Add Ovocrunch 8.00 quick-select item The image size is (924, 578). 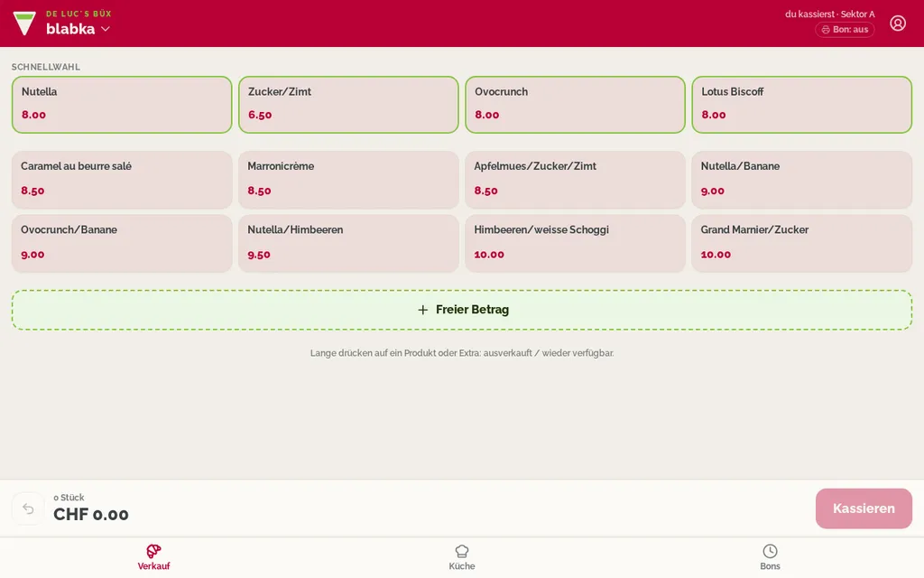tap(575, 105)
